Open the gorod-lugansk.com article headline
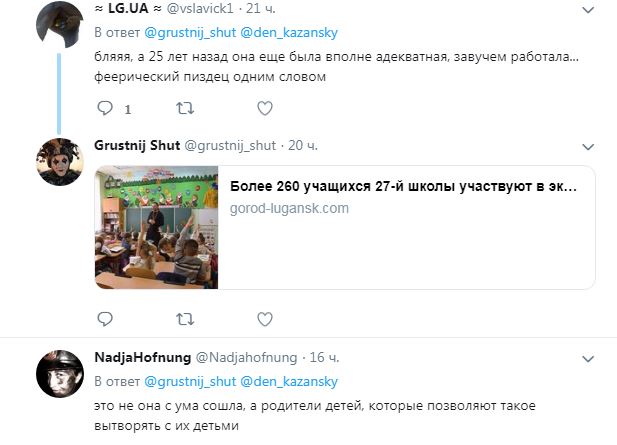The image size is (617, 445). [x=403, y=186]
